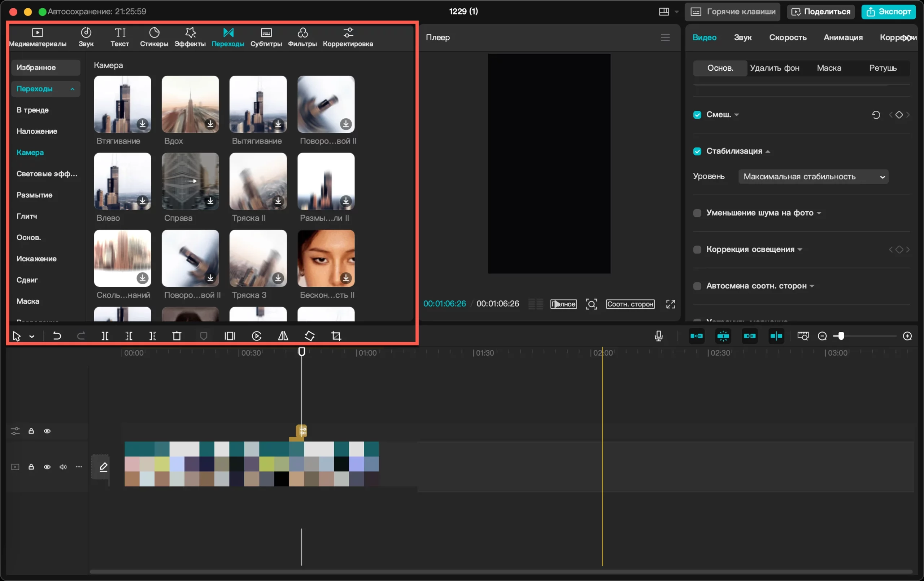Disable the Стабилизация checkbox
Screen dimensions: 924x581
pos(697,151)
